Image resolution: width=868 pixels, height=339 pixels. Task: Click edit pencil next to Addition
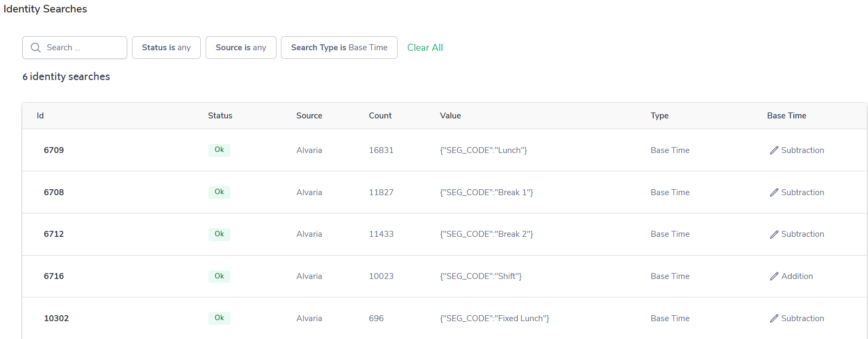(x=774, y=276)
